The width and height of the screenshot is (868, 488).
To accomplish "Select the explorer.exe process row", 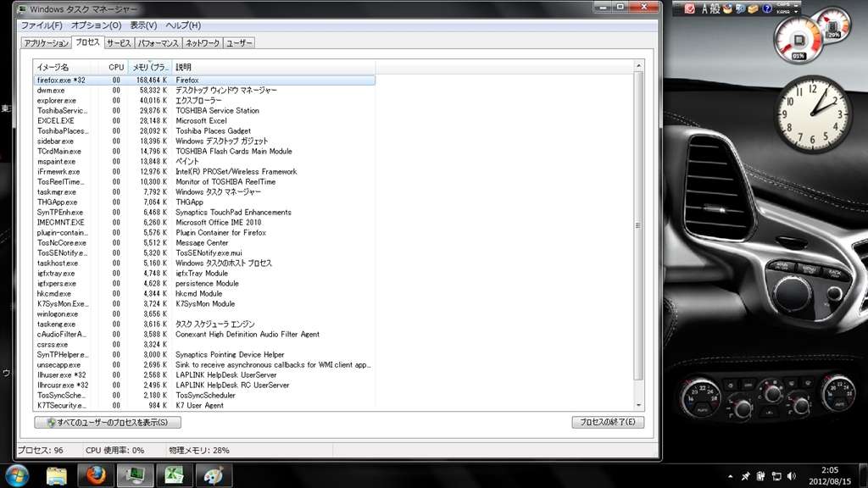I will click(x=204, y=101).
